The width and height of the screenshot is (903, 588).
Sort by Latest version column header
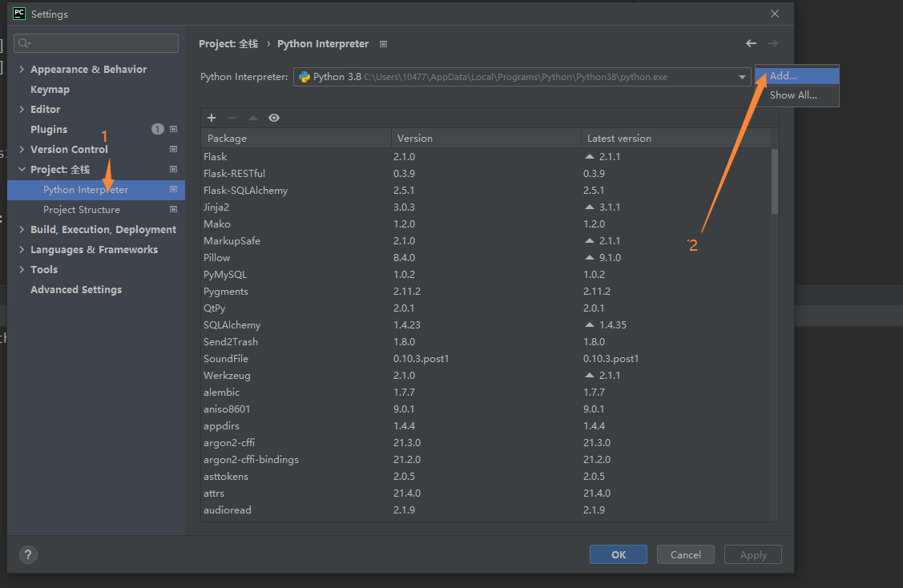[x=676, y=139]
